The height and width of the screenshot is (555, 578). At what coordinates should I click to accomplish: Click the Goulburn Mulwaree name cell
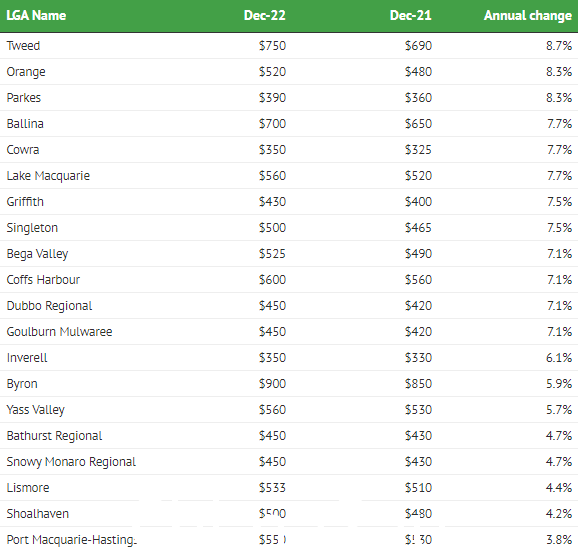[x=59, y=332]
